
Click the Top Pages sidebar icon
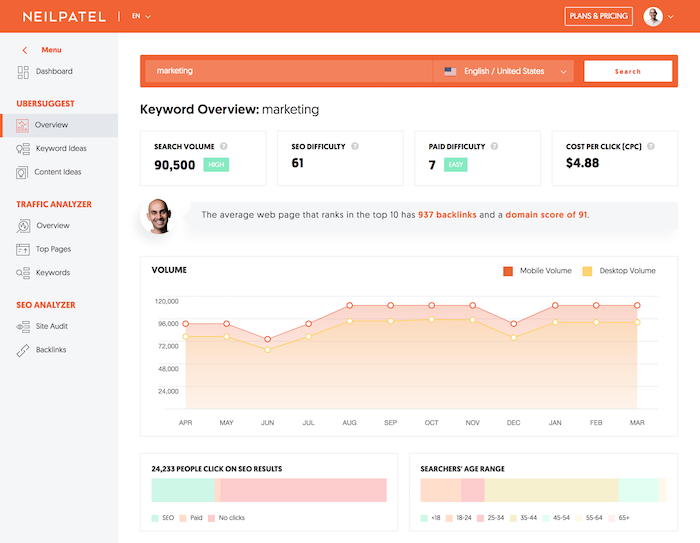(23, 249)
